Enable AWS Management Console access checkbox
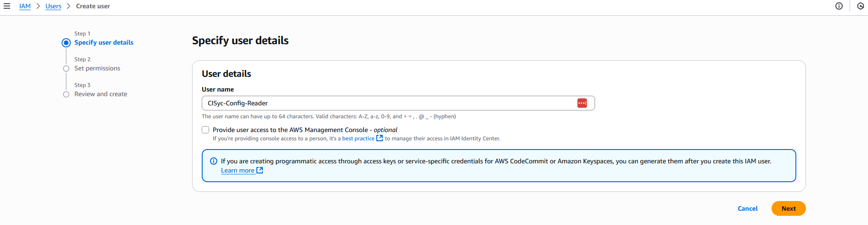 [205, 130]
